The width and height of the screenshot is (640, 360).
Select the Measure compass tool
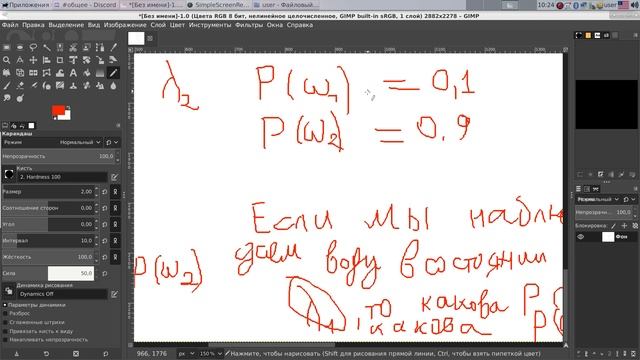pos(20,60)
